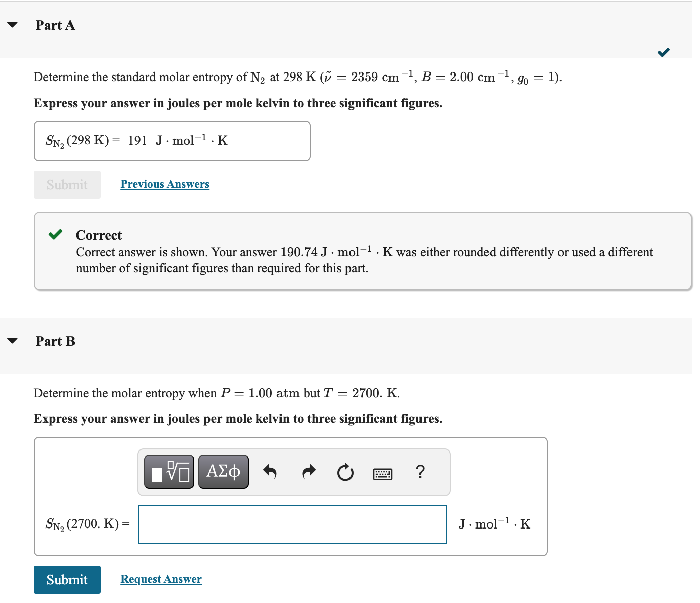Click the redo arrow in equation toolbar
Screen dimensions: 700x603
tap(308, 471)
